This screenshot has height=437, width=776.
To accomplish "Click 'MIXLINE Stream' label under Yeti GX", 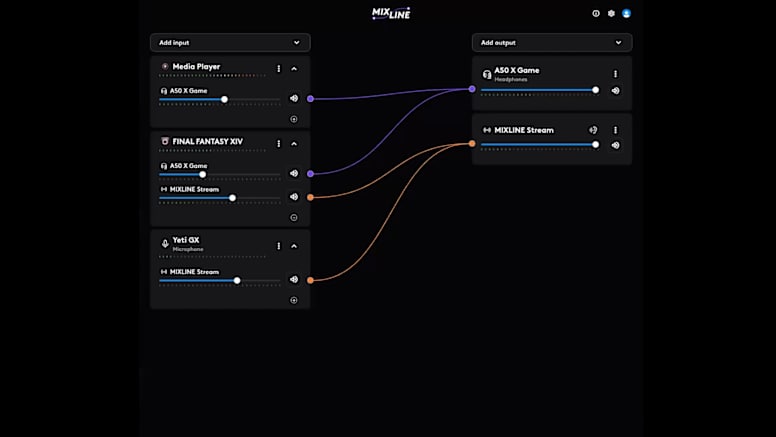I will click(x=194, y=272).
